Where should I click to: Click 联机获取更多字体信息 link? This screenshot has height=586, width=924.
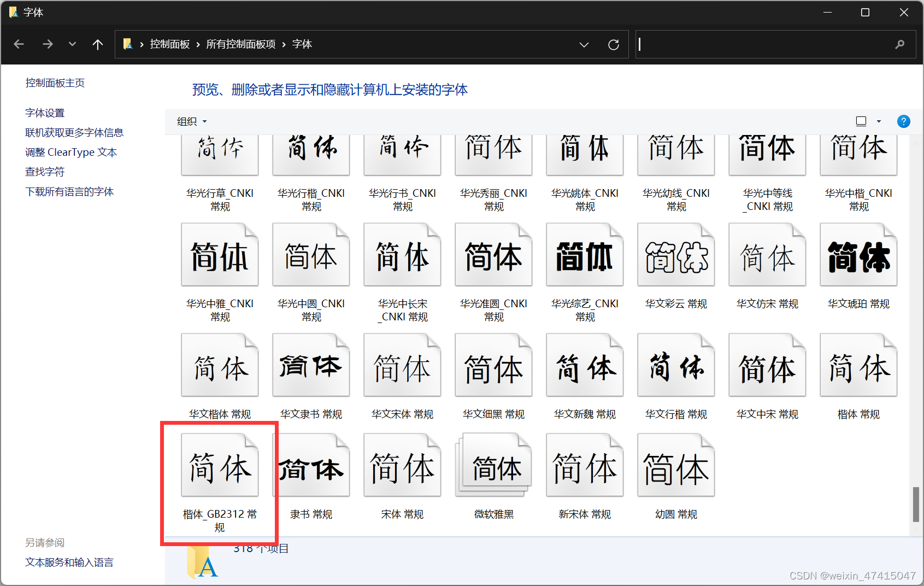74,132
